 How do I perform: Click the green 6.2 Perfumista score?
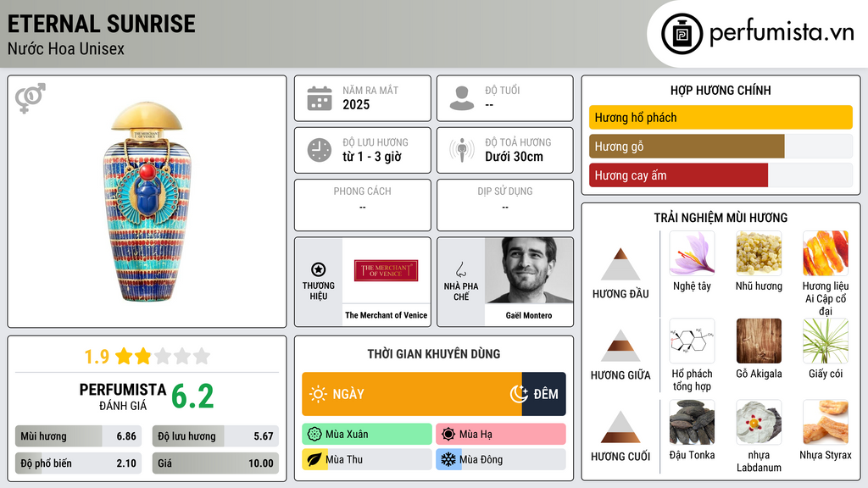click(192, 396)
